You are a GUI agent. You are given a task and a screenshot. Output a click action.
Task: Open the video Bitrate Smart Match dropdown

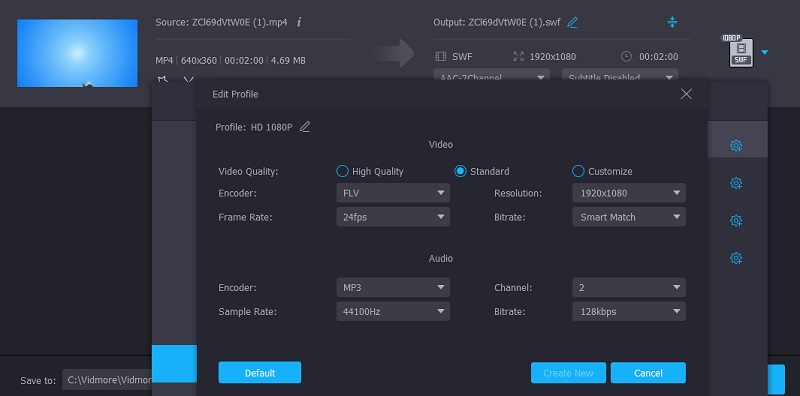(x=629, y=217)
